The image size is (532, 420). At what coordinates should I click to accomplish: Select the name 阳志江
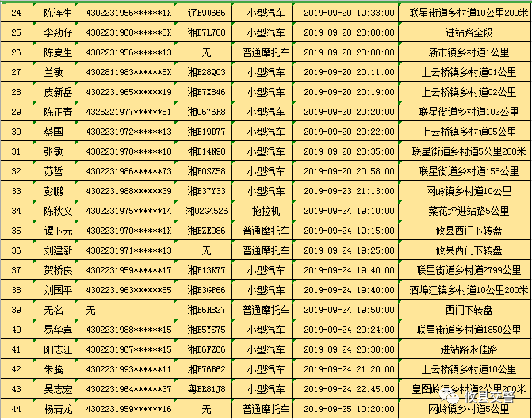pos(58,349)
